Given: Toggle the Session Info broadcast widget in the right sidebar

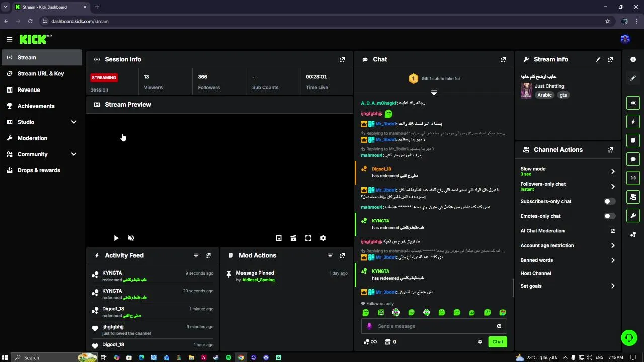Looking at the screenshot, I should 633,178.
